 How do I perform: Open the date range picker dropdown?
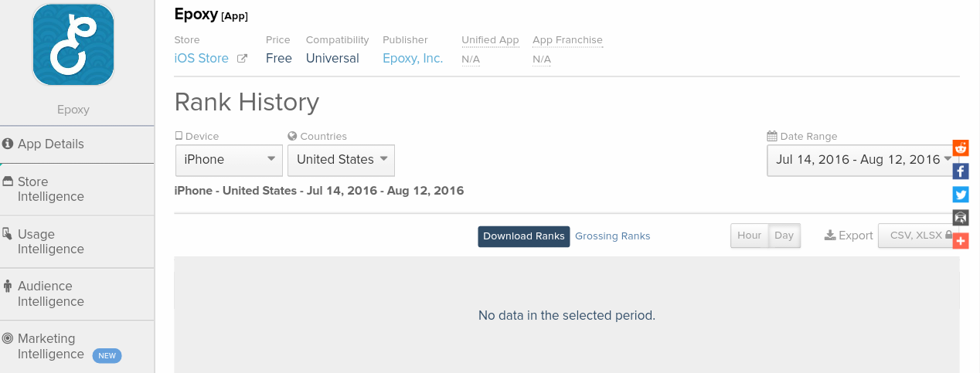point(863,160)
